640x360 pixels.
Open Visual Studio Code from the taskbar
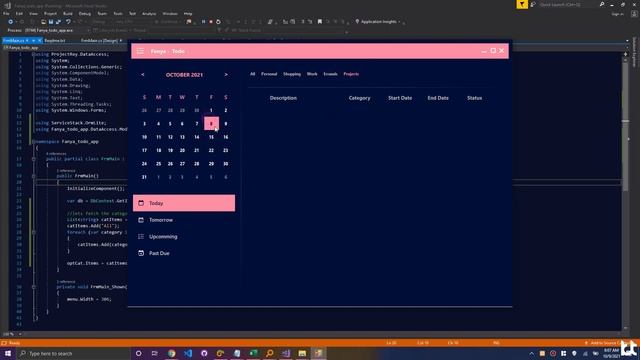188,353
